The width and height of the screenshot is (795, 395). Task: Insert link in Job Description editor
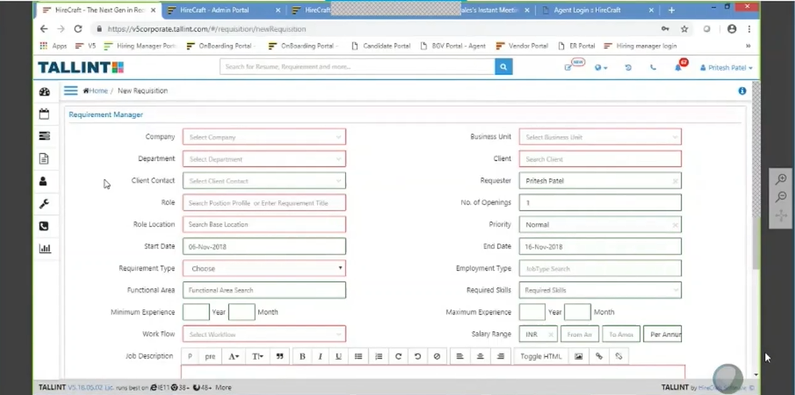click(599, 356)
